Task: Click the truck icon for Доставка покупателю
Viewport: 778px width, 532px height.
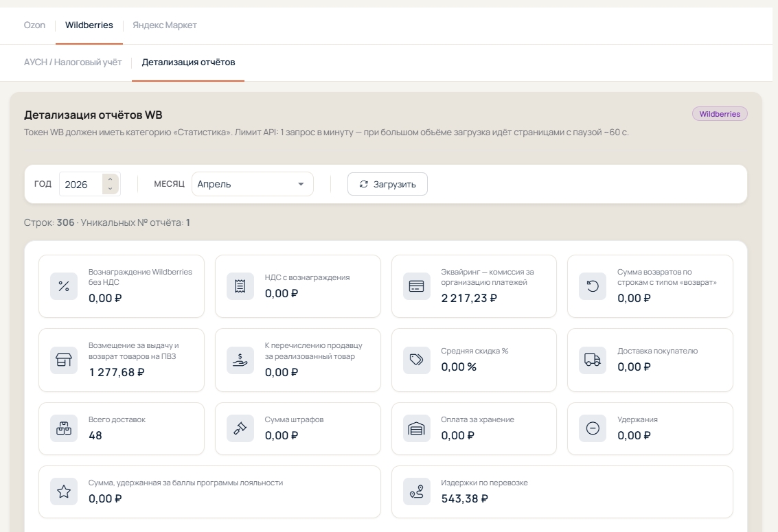Action: 593,360
